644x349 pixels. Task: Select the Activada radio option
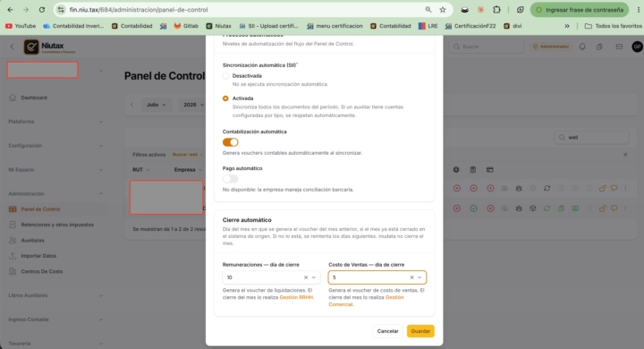point(225,98)
